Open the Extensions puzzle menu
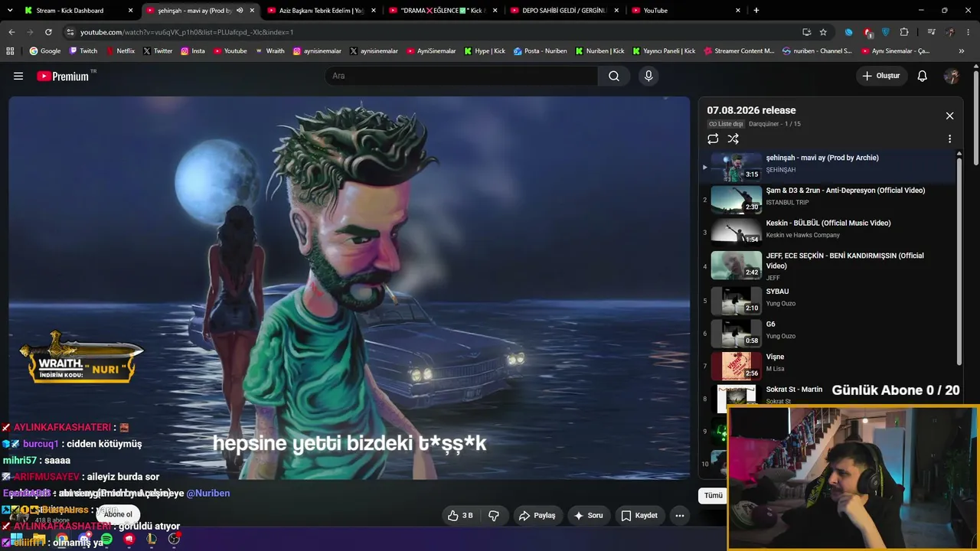The height and width of the screenshot is (551, 980). tap(904, 32)
